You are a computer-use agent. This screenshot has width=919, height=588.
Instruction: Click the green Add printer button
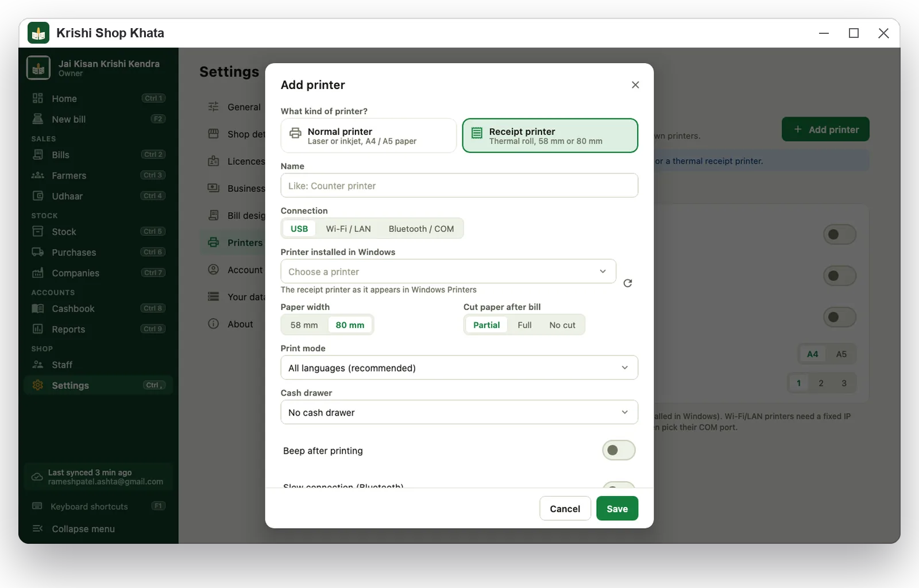point(825,129)
